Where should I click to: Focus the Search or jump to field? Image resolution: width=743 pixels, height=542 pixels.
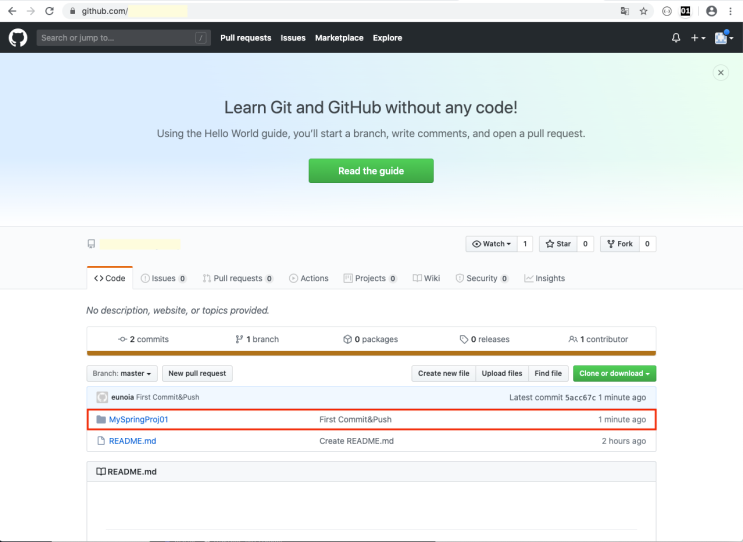click(124, 38)
